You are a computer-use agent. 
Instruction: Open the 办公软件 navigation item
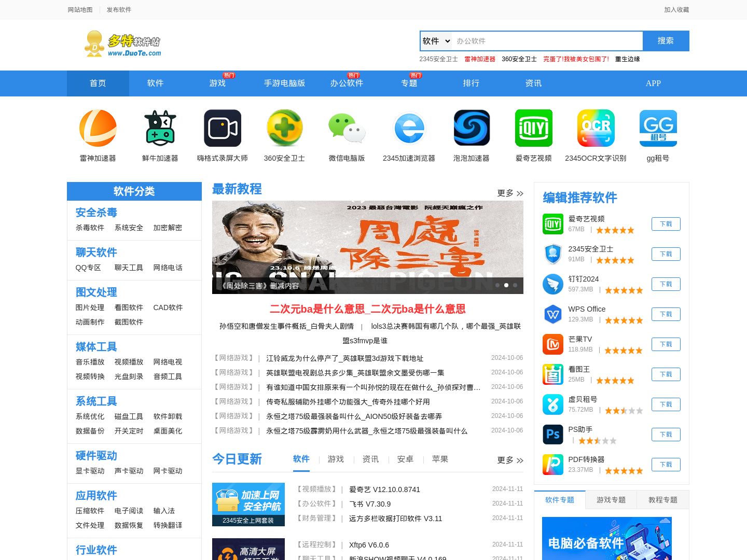[347, 83]
